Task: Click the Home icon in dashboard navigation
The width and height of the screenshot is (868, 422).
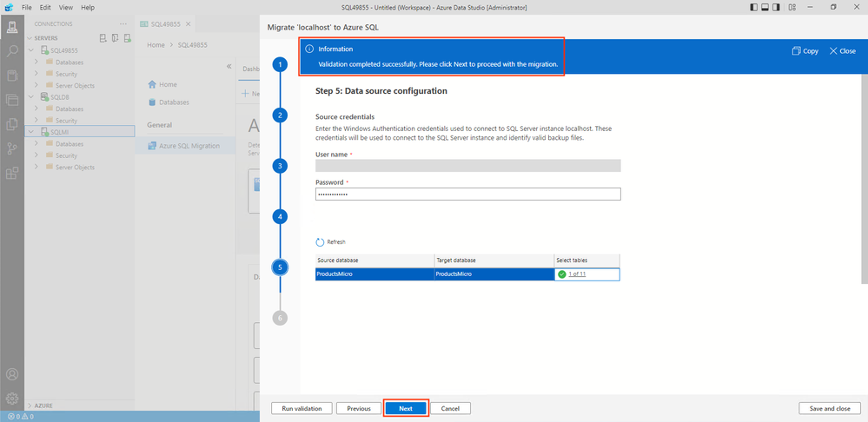Action: pyautogui.click(x=152, y=84)
